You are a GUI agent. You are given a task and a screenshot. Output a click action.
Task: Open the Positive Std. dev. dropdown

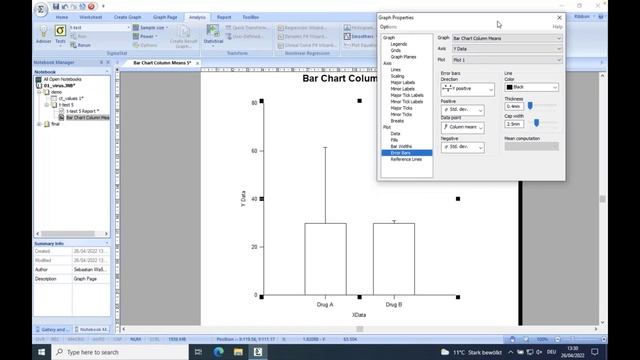pyautogui.click(x=462, y=110)
